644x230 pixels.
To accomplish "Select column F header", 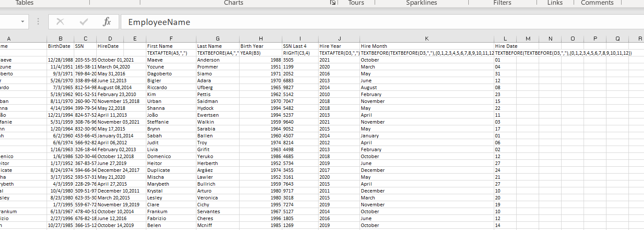I will coord(171,39).
